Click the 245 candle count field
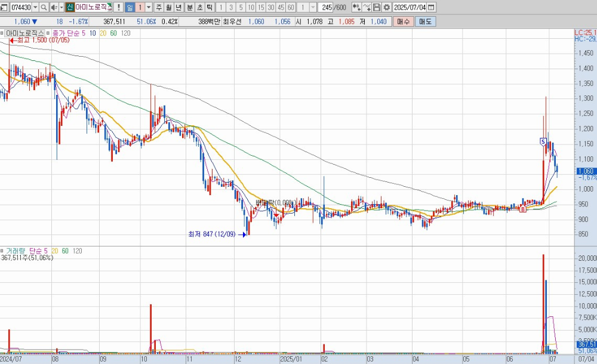597x364 pixels. point(326,8)
